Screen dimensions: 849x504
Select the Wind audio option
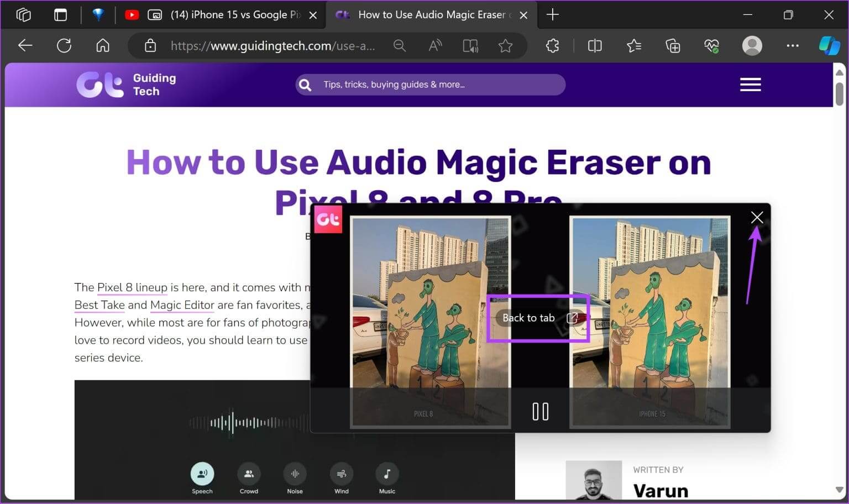point(342,479)
